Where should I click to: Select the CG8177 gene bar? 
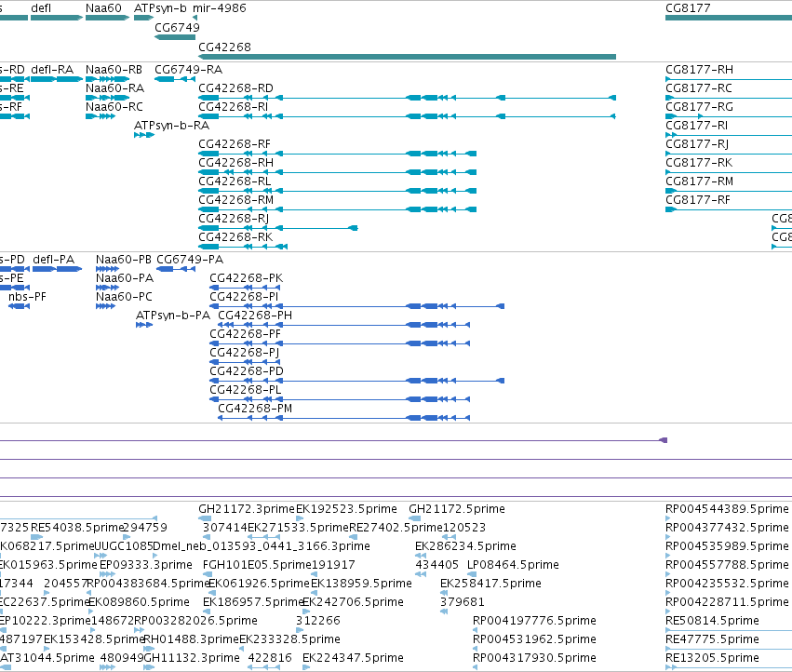pos(729,18)
